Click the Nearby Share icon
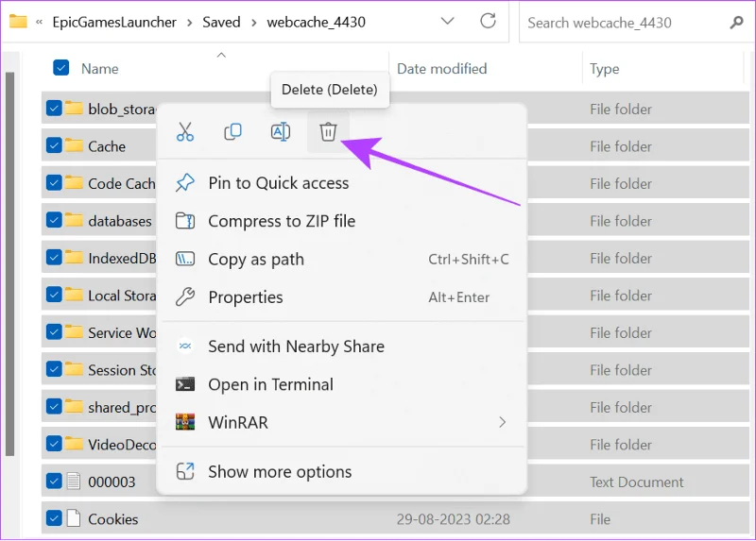 [185, 346]
